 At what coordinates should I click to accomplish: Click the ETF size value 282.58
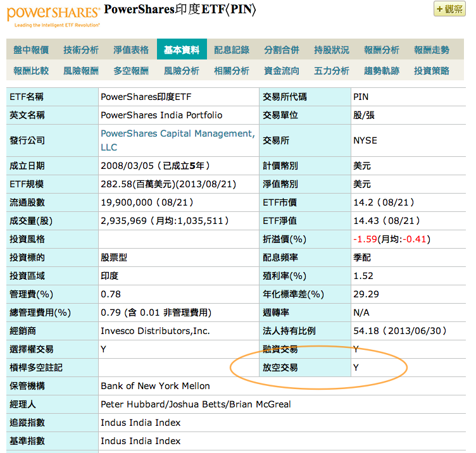(116, 184)
